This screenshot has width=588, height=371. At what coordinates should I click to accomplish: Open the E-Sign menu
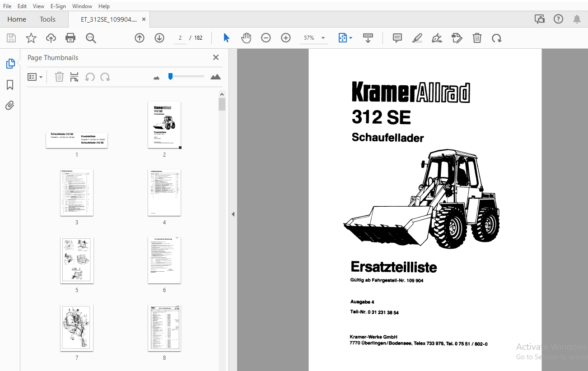click(x=58, y=6)
